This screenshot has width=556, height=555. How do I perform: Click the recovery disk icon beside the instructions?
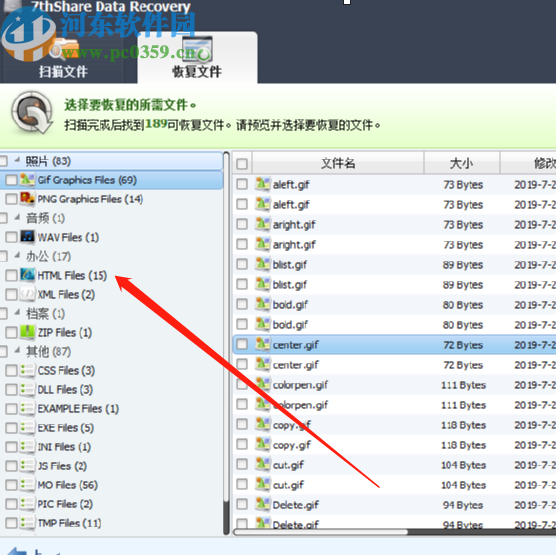click(32, 112)
